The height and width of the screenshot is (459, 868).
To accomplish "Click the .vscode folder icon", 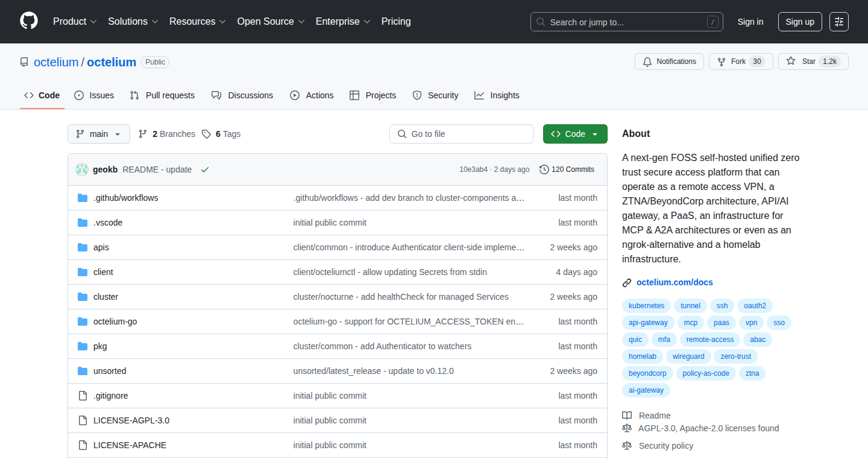I will (83, 223).
